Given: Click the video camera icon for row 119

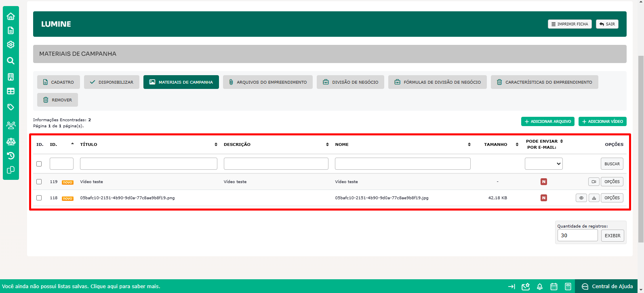Looking at the screenshot, I should tap(594, 182).
